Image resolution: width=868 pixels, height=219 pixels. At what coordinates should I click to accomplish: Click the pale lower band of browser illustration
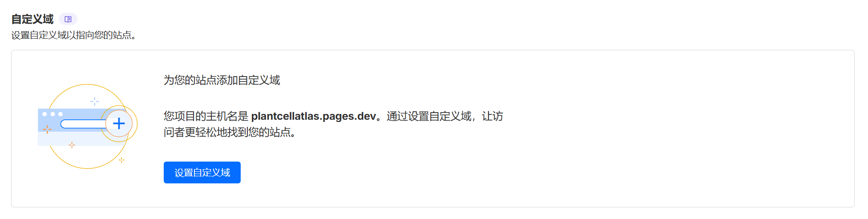72,138
